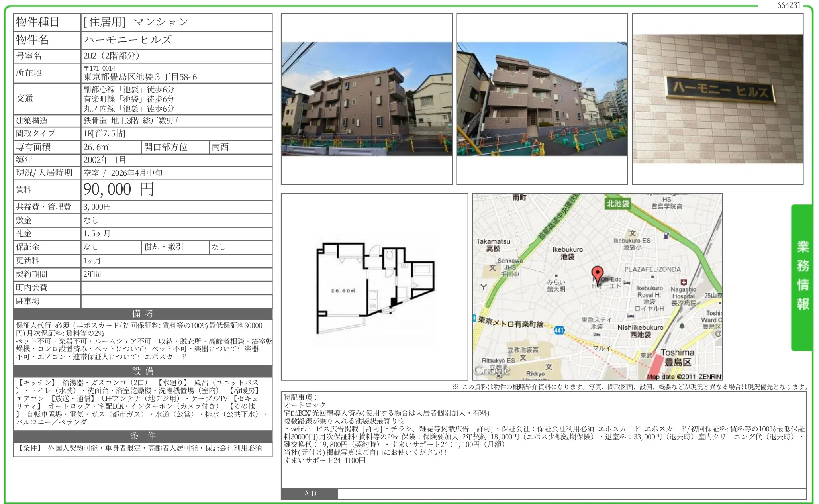Select the 設備 section header bar

tap(142, 371)
